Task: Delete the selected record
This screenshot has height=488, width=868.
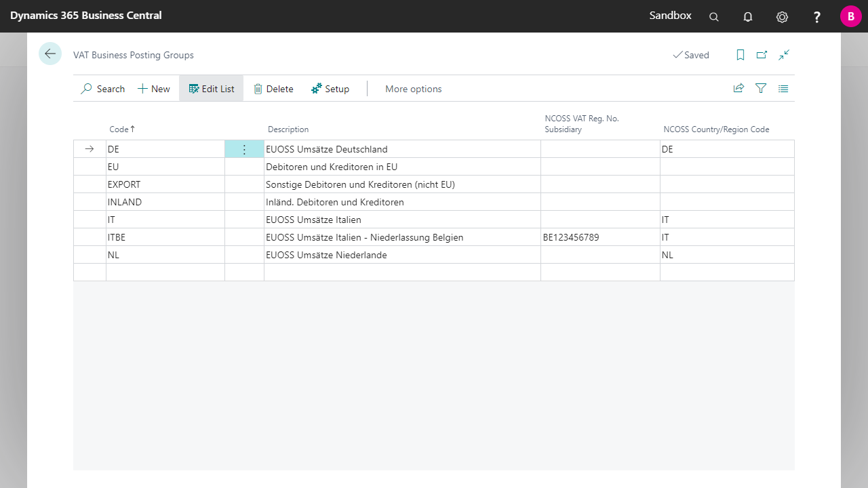Action: 273,89
